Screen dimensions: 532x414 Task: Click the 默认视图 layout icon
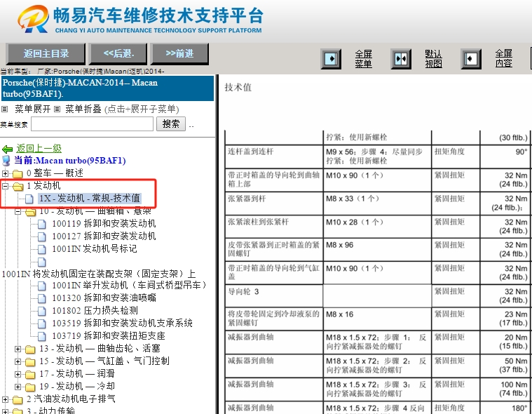click(401, 59)
